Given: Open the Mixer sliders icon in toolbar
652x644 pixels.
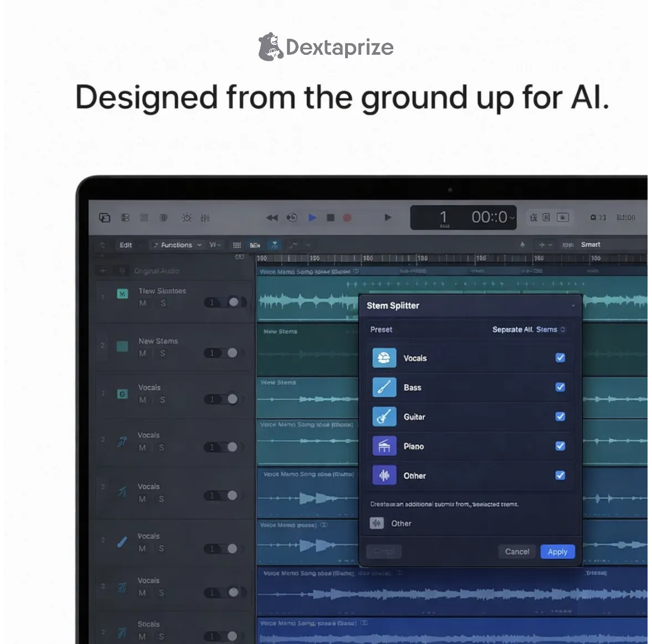Looking at the screenshot, I should click(x=205, y=218).
